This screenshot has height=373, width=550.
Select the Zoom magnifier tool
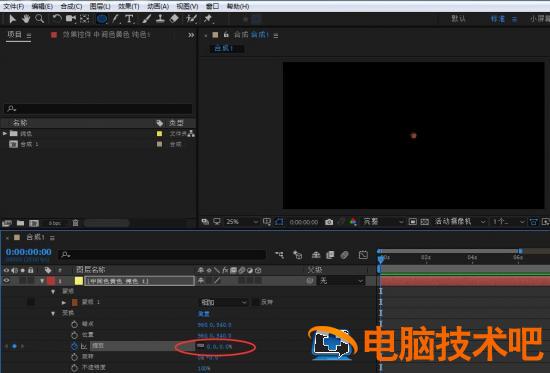40,19
